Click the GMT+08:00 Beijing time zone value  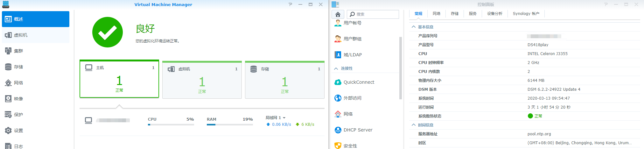(579, 143)
